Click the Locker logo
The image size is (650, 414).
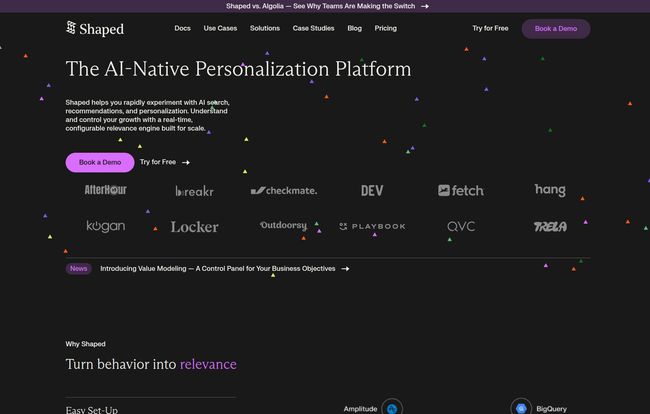point(194,227)
